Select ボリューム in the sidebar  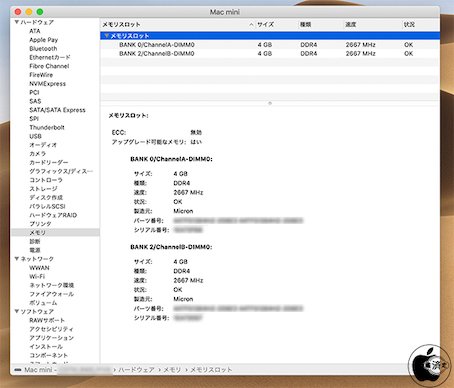pos(43,303)
